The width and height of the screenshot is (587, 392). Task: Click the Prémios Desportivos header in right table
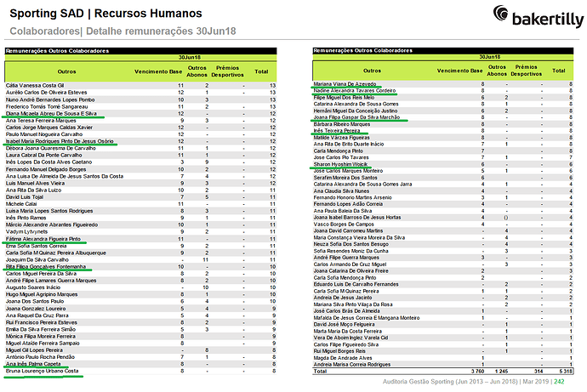tap(526, 71)
